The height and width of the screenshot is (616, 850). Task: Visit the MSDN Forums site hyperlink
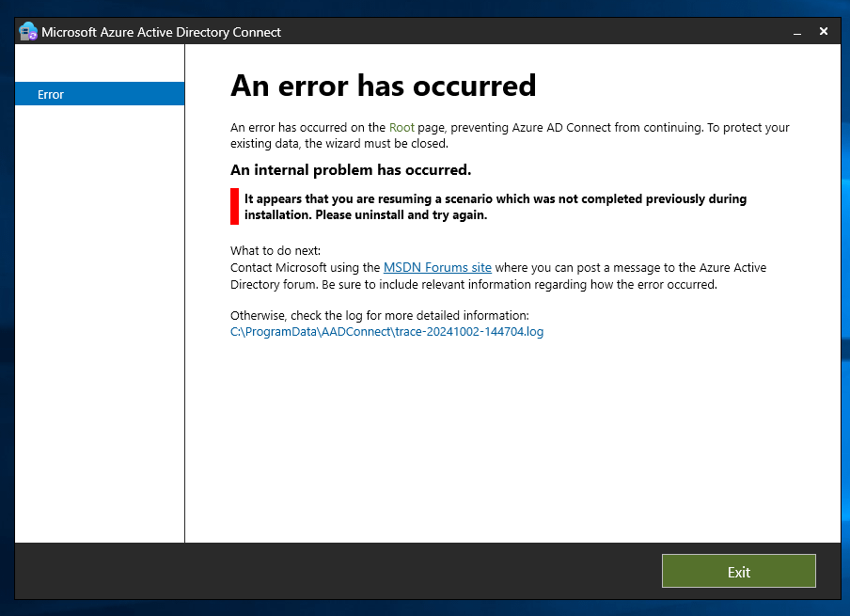[x=437, y=267]
